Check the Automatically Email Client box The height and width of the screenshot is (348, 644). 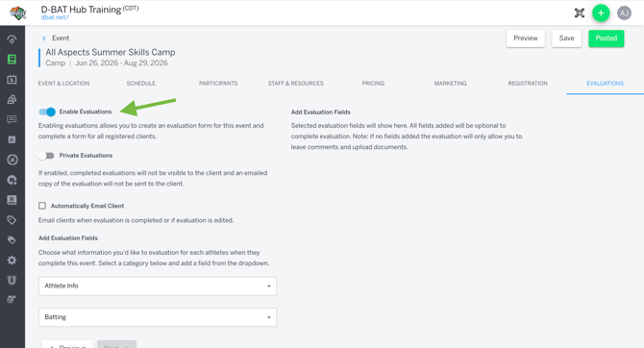tap(42, 206)
